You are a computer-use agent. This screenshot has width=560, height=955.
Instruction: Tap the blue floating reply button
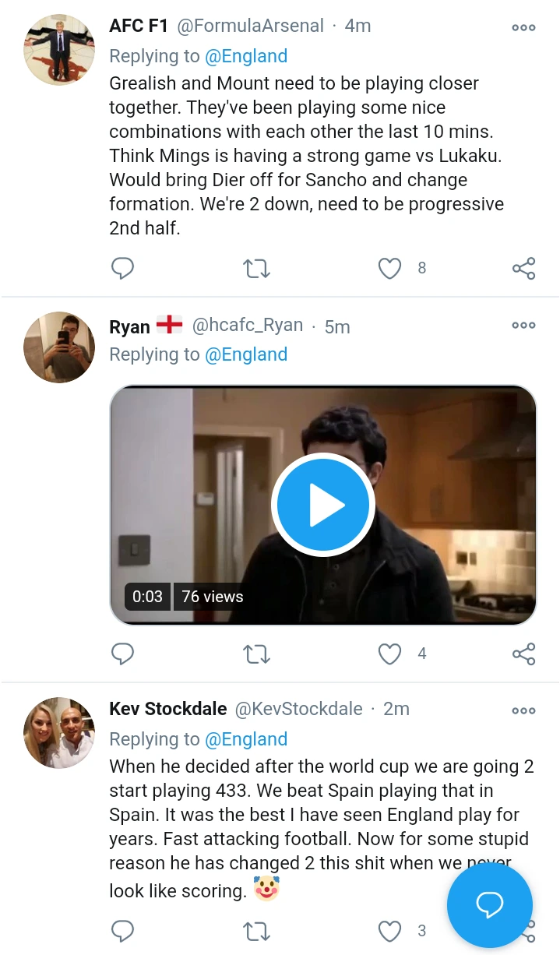(x=489, y=904)
